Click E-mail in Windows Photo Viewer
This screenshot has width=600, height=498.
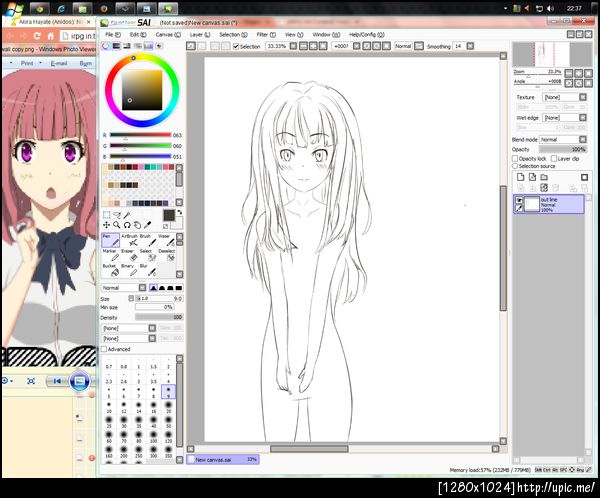pyautogui.click(x=59, y=63)
